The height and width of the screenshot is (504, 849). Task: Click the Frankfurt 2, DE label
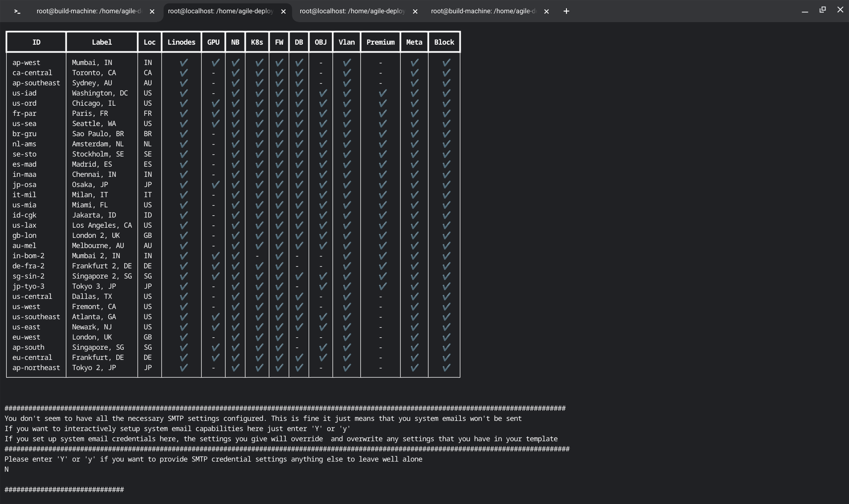pos(102,266)
